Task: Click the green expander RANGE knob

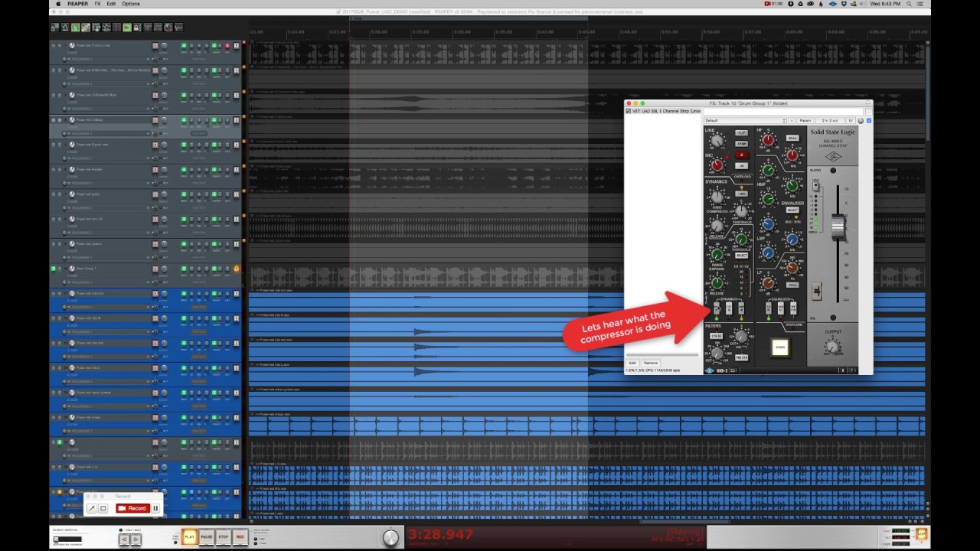Action: pyautogui.click(x=716, y=255)
